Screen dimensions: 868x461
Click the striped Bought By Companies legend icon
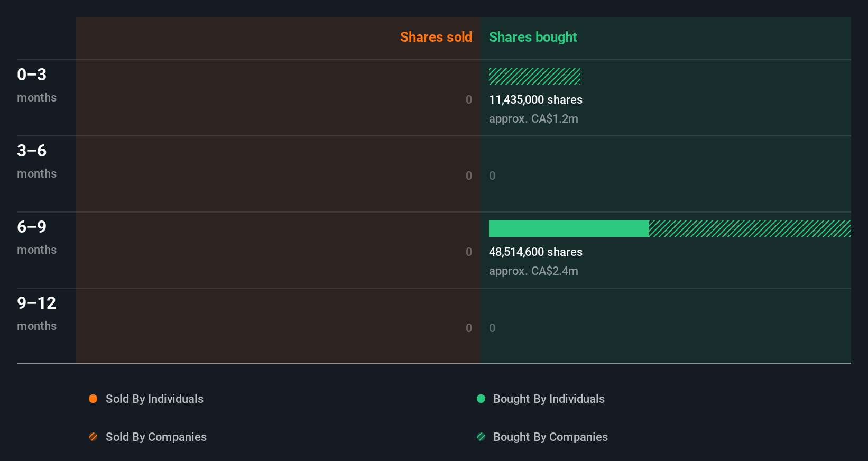tap(481, 437)
